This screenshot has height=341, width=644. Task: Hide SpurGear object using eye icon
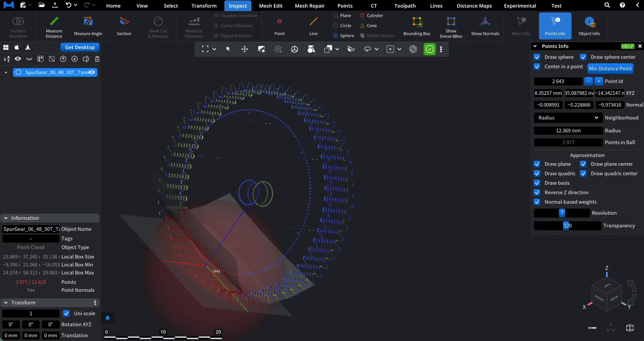pyautogui.click(x=92, y=72)
